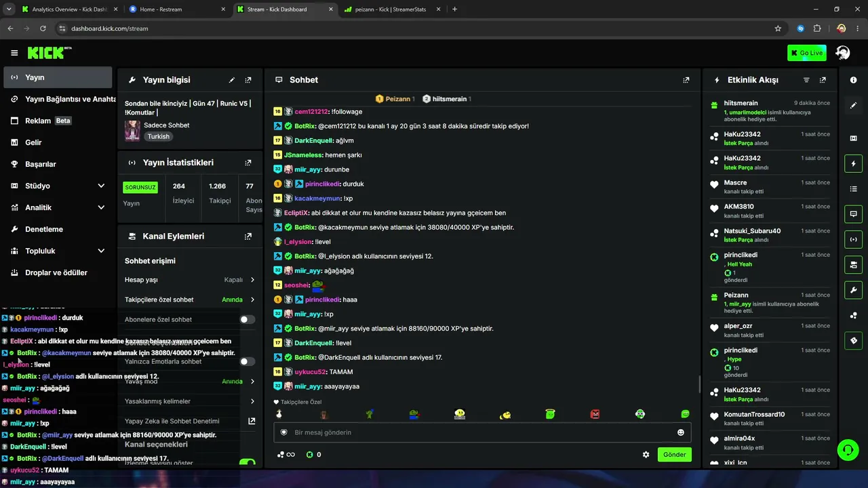Open Denetleme in the sidebar

58,229
